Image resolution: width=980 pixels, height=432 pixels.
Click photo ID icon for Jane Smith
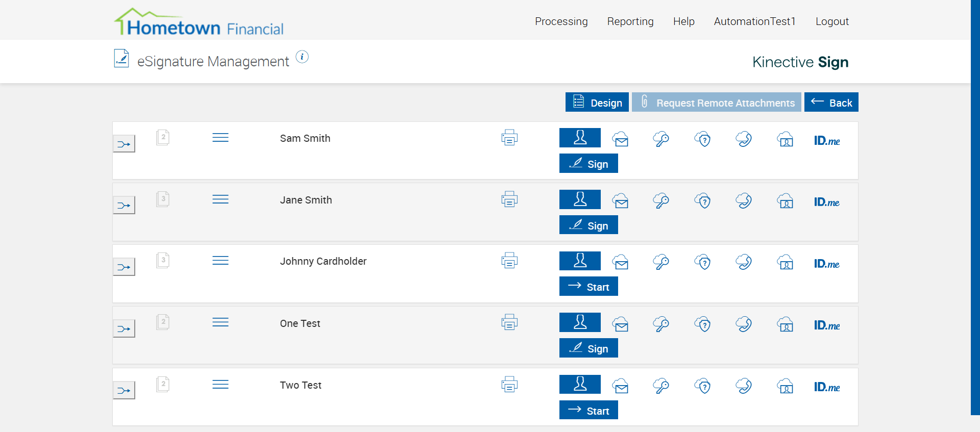click(785, 201)
